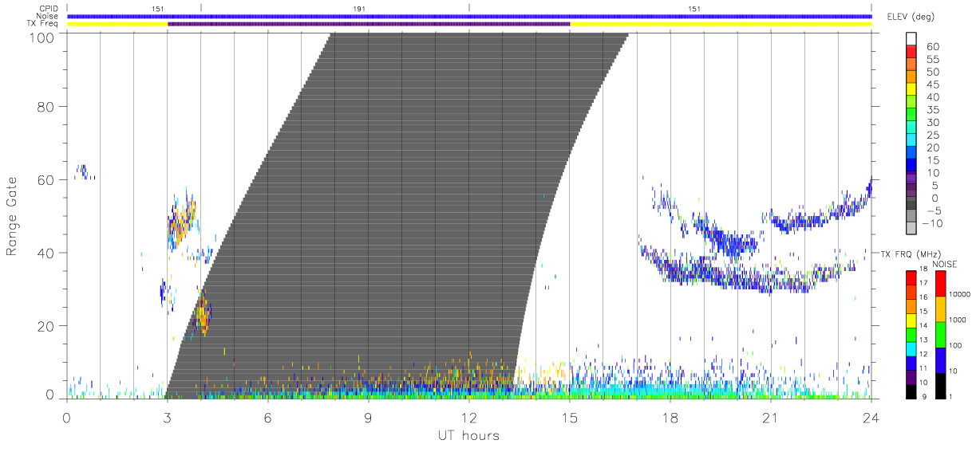Click the 60 tick on Range Gate axis
Viewport: 980px width, 452px height.
point(45,180)
